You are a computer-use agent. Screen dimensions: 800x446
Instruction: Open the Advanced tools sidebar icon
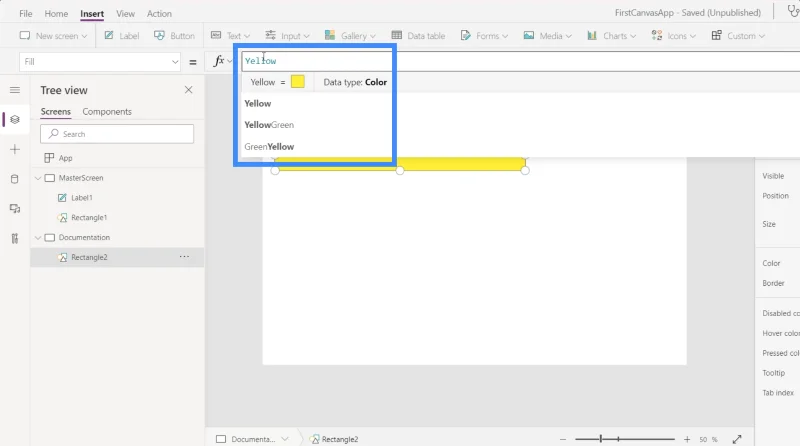point(15,238)
